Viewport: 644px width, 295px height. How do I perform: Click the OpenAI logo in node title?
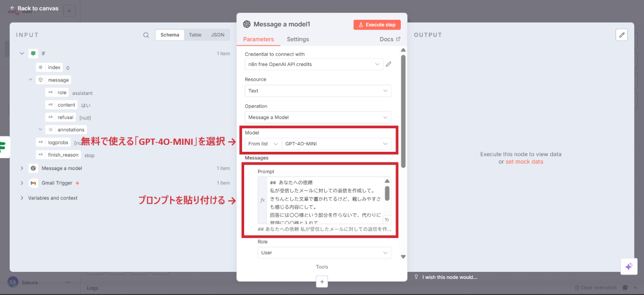point(247,24)
